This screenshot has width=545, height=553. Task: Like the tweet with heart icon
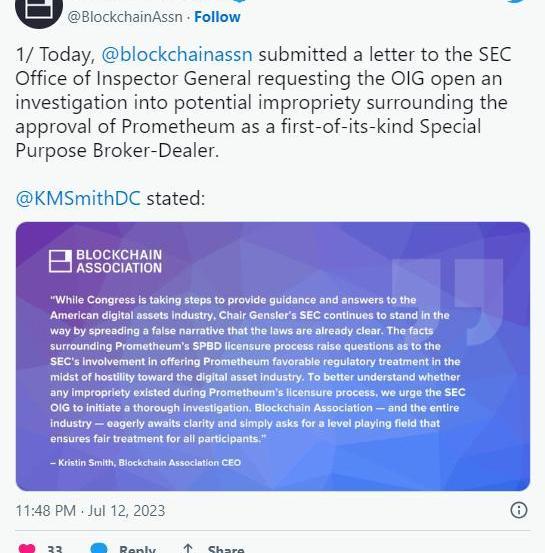coord(27,548)
